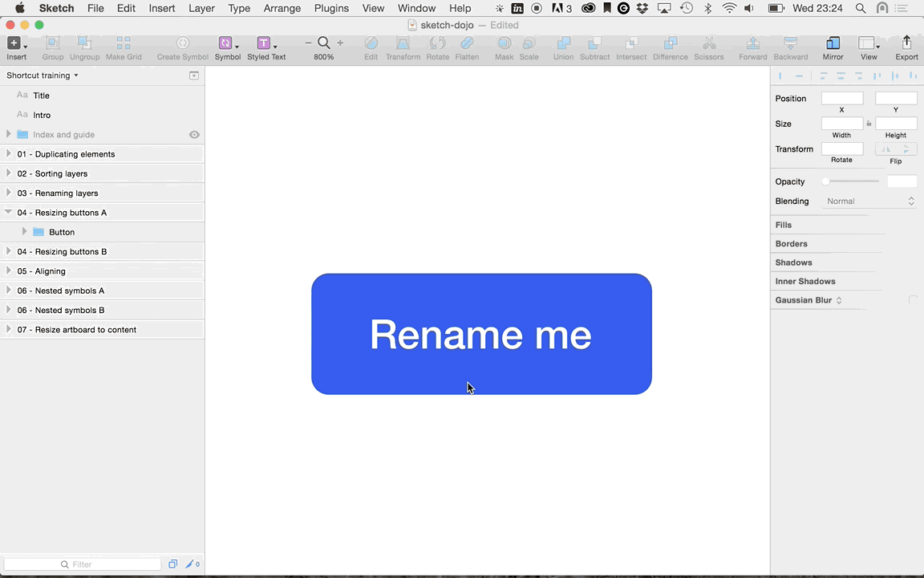Open the View toolbar button

869,48
